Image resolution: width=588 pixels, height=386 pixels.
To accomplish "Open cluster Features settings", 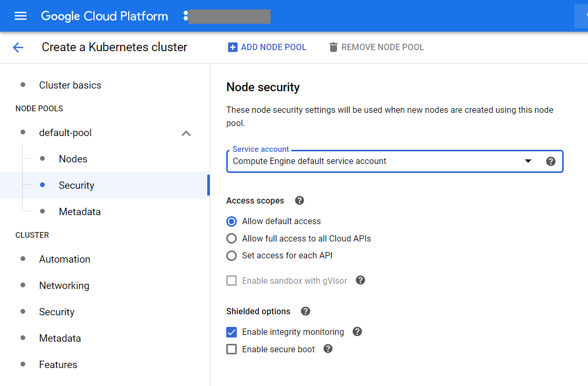I will point(58,364).
